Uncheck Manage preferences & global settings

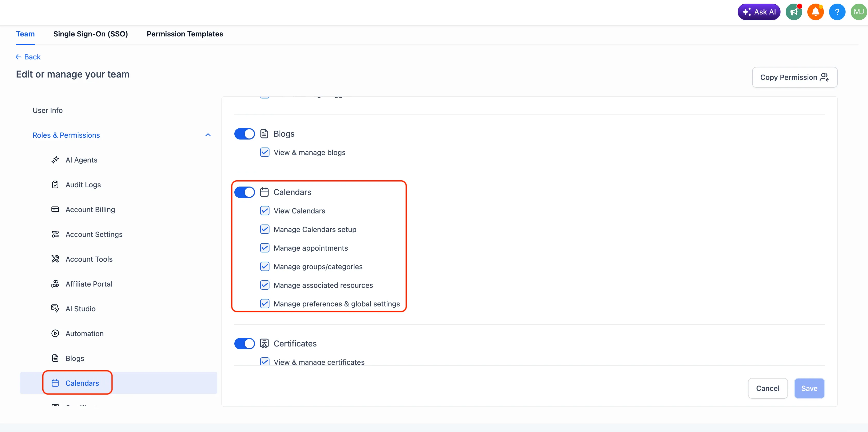tap(265, 304)
